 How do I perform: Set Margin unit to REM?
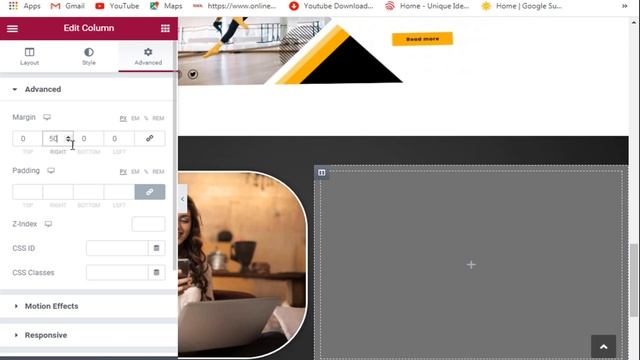[x=158, y=118]
